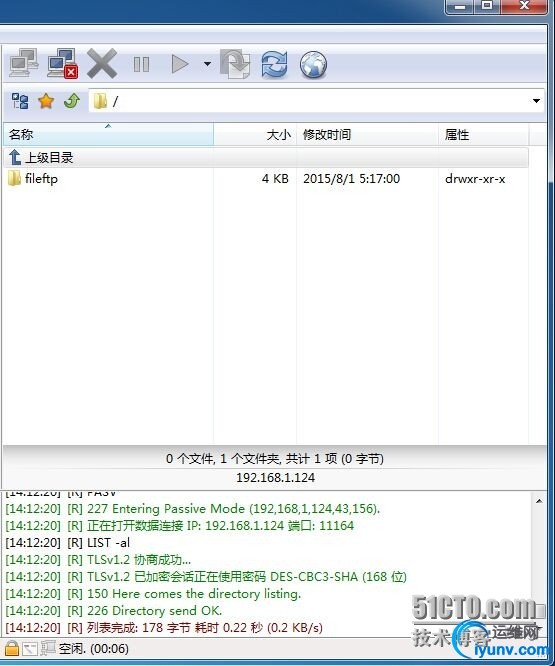Screen dimensions: 555x666
Task: Click the red log line 列表完成: 178 字节
Action: (x=164, y=627)
